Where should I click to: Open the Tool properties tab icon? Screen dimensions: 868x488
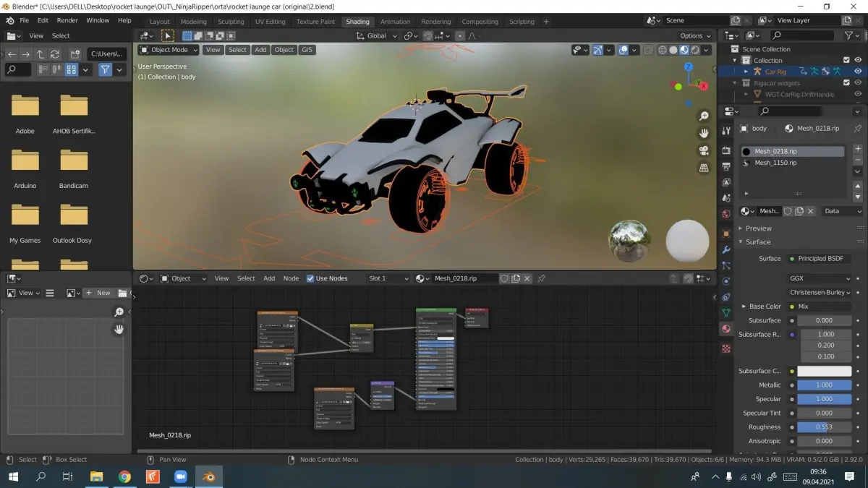(726, 131)
